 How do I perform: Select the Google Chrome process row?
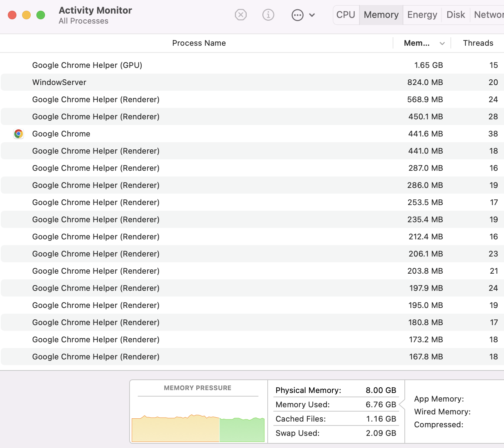(252, 134)
